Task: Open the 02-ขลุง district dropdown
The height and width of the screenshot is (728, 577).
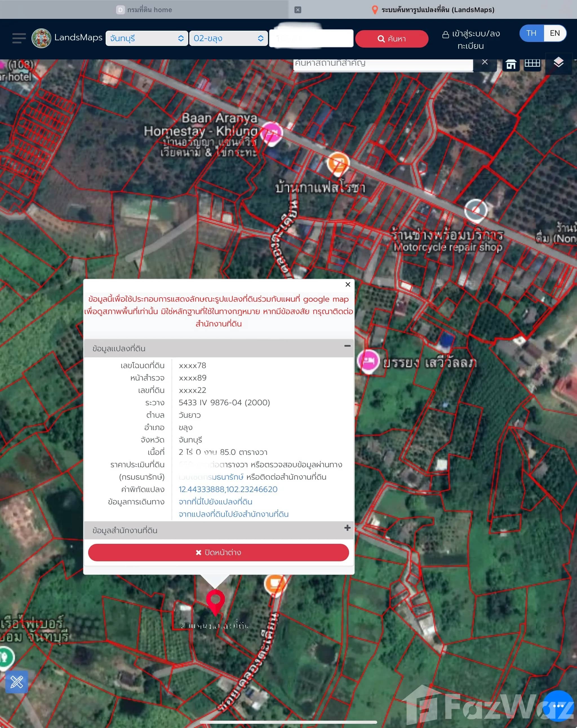Action: pyautogui.click(x=228, y=38)
